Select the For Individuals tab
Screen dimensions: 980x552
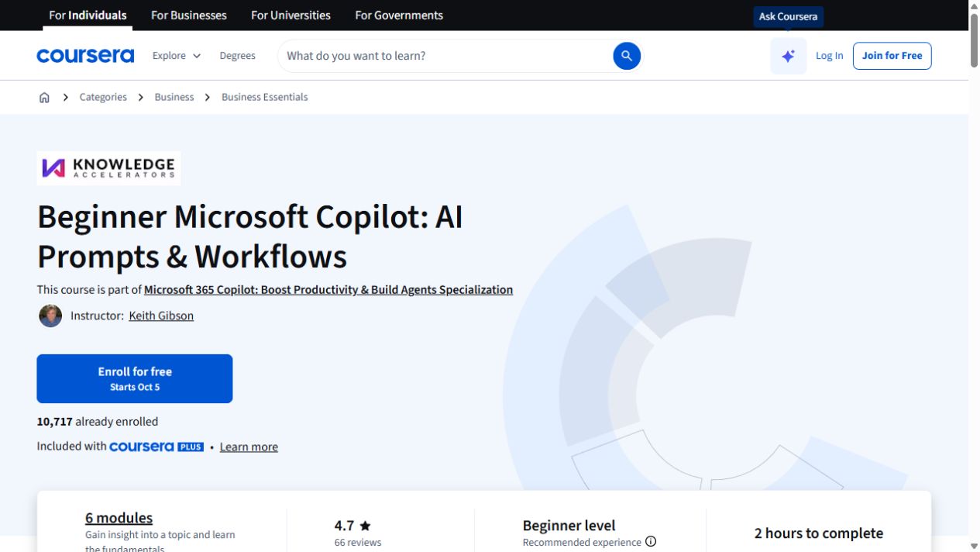click(88, 15)
